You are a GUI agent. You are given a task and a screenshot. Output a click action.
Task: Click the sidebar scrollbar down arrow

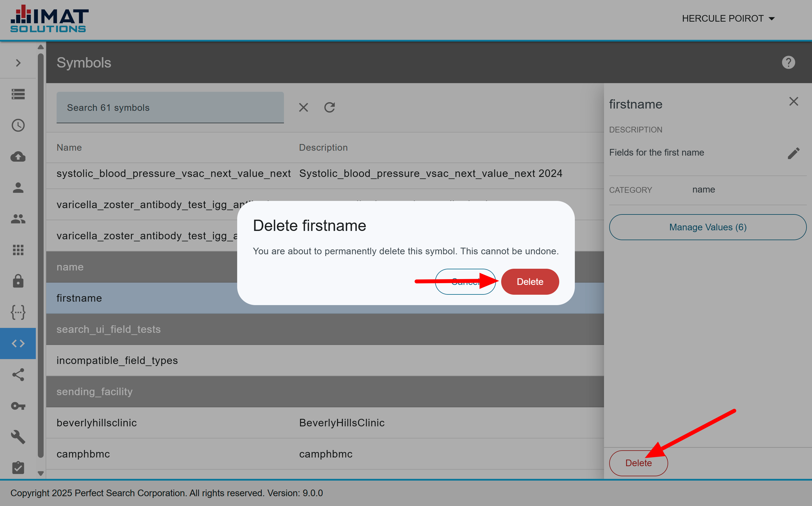(x=40, y=473)
